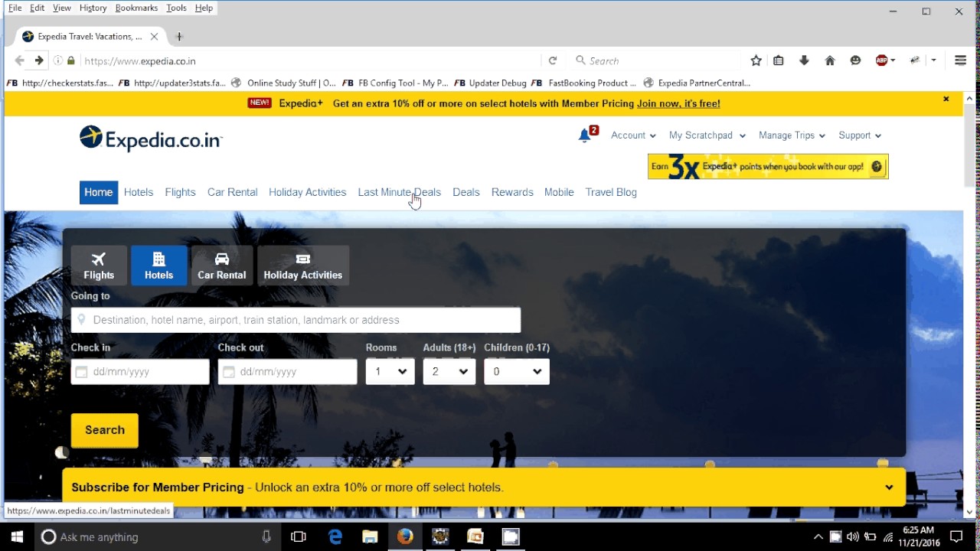Go to Firefox Home page icon
This screenshot has width=980, height=551.
pos(830,60)
